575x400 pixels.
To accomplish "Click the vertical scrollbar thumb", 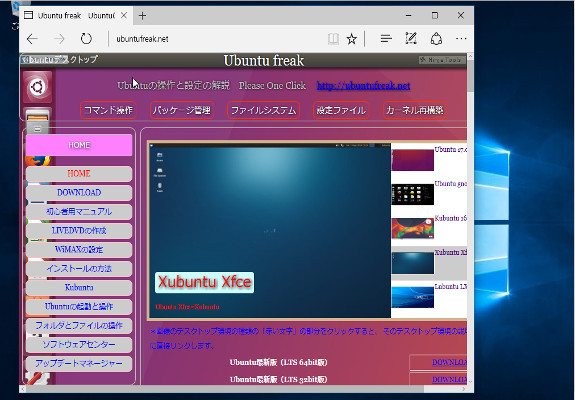I will pyautogui.click(x=470, y=77).
